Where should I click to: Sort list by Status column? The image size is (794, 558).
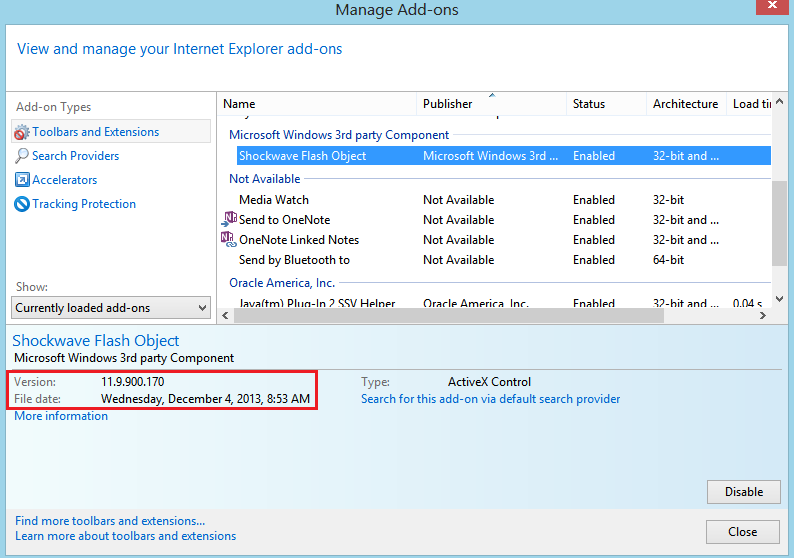(x=606, y=104)
